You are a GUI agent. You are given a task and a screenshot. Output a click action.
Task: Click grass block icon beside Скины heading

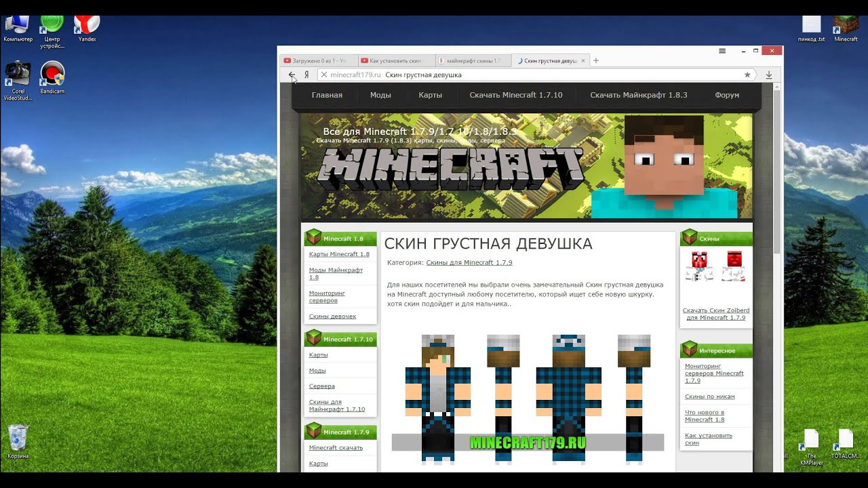(x=690, y=237)
